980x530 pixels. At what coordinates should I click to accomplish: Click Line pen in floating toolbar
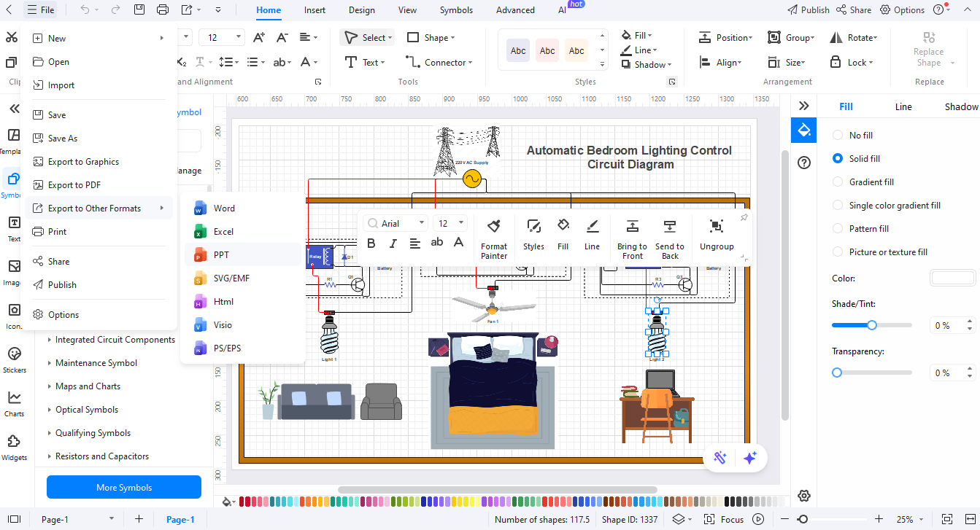[592, 235]
